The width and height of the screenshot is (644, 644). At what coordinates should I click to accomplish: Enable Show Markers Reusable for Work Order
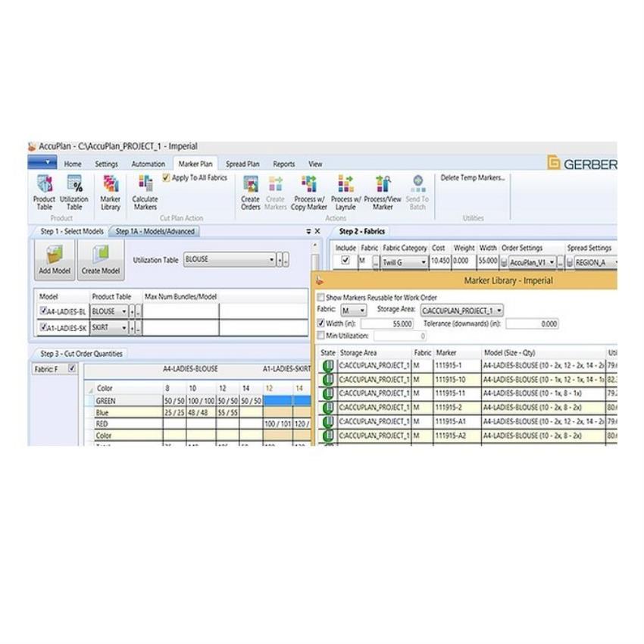321,298
